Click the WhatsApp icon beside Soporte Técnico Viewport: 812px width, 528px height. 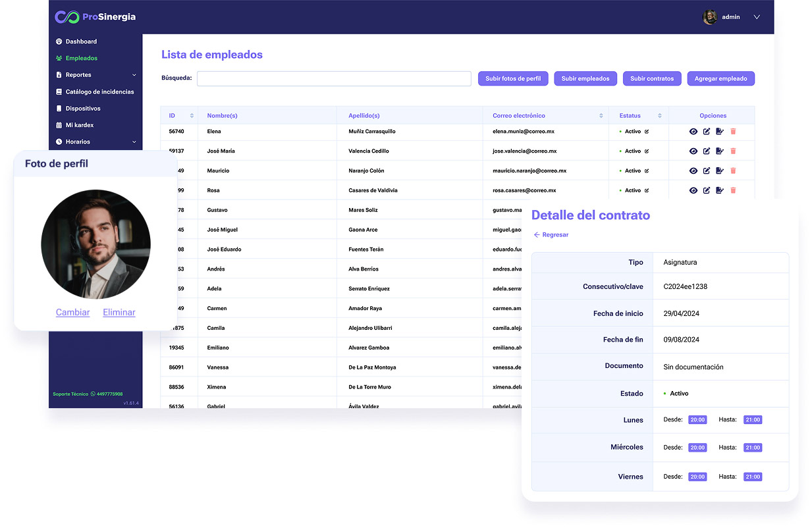coord(93,394)
